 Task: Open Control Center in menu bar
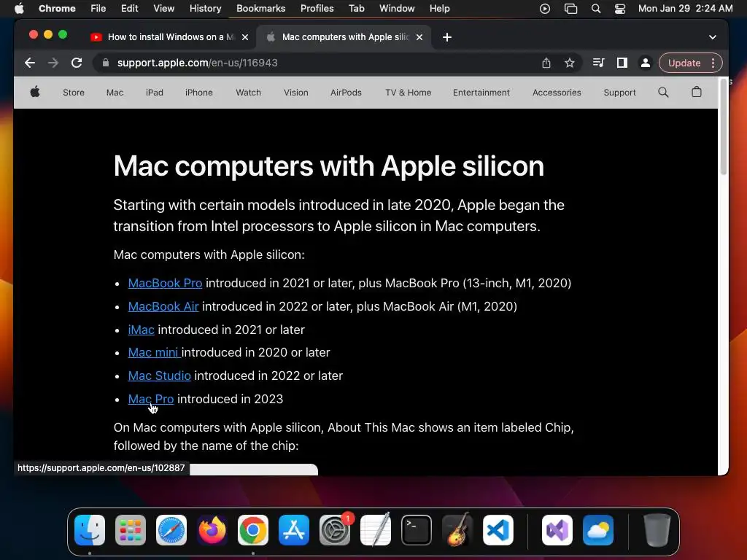620,9
